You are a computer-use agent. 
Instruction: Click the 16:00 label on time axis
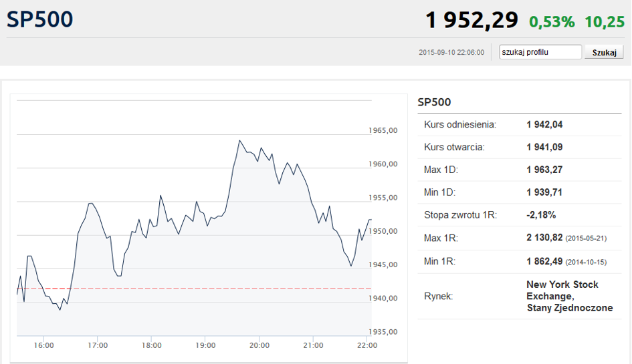pyautogui.click(x=43, y=345)
